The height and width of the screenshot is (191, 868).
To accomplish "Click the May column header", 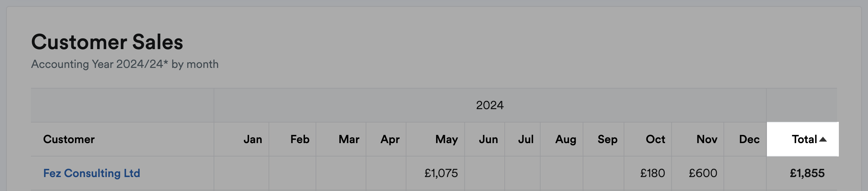I will [x=446, y=139].
